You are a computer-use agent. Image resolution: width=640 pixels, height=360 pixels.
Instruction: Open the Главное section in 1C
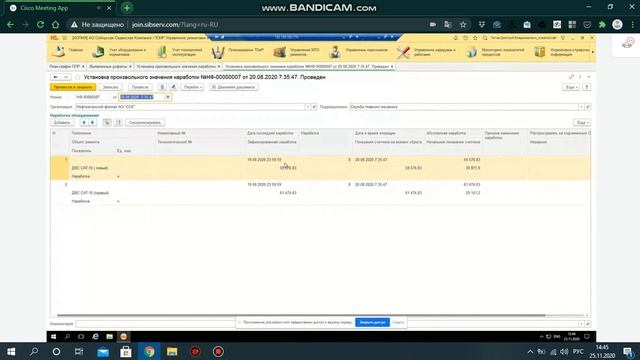pyautogui.click(x=67, y=52)
